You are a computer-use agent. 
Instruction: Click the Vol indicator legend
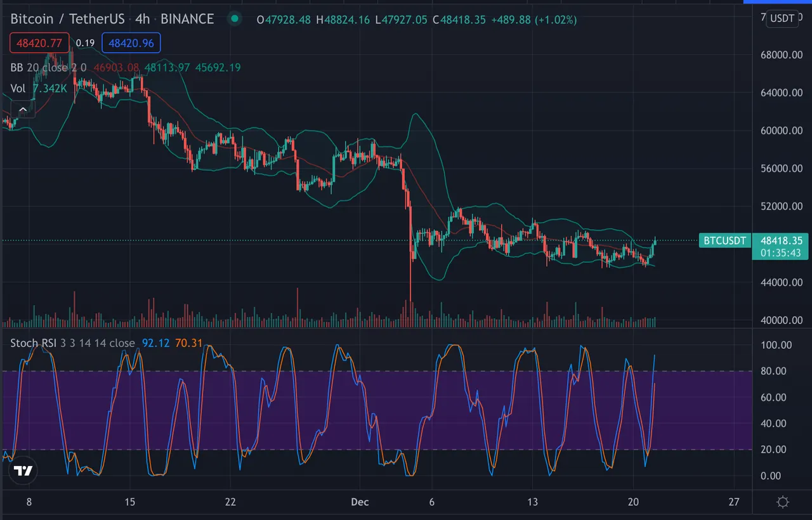18,89
